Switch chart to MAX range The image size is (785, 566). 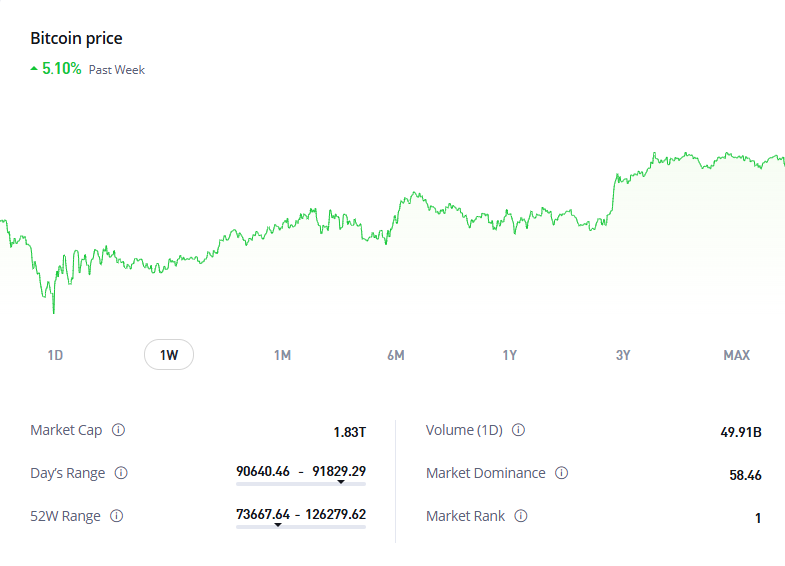tap(736, 355)
